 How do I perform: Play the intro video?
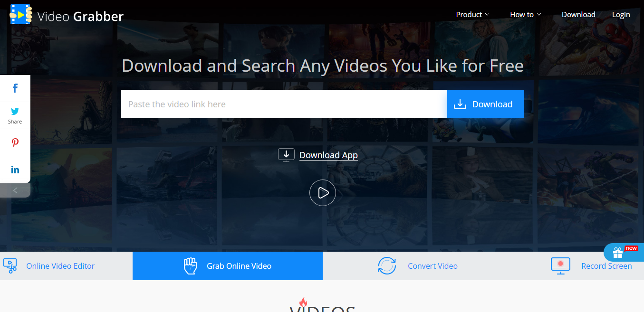[323, 193]
